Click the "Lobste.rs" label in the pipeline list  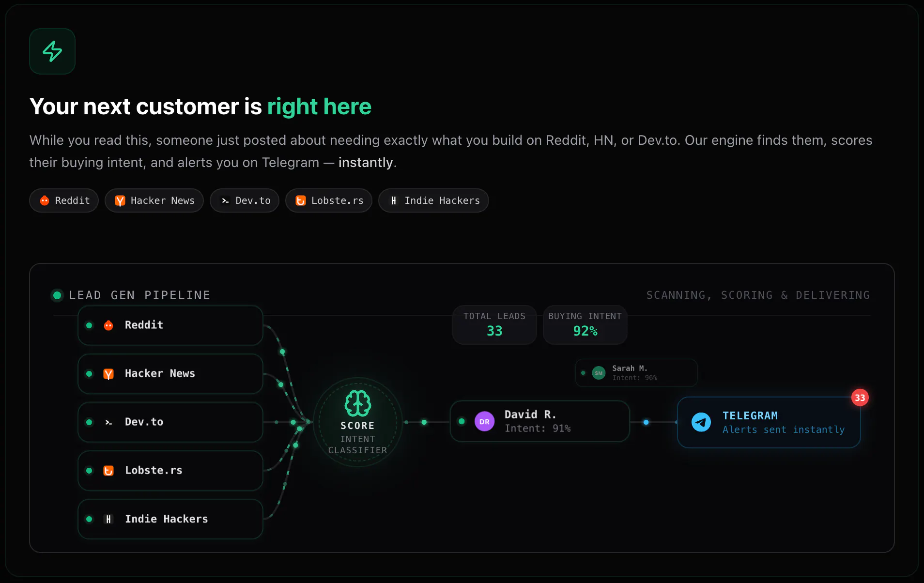(x=154, y=470)
